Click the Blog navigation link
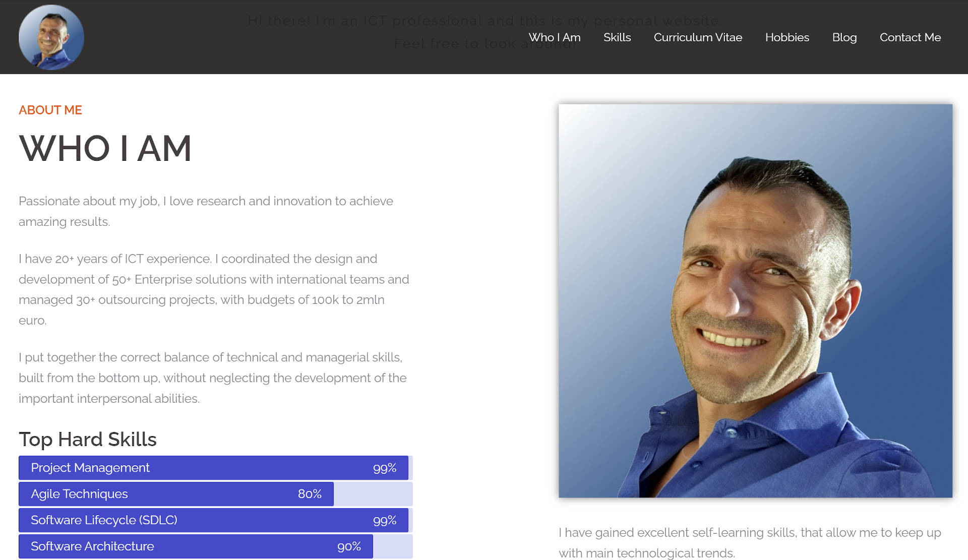Viewport: 968px width, 560px height. pos(844,37)
